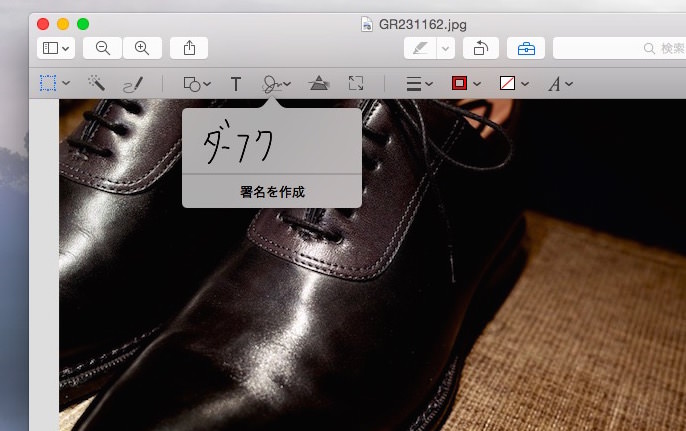The width and height of the screenshot is (686, 431).
Task: Open the line style menu
Action: point(419,84)
